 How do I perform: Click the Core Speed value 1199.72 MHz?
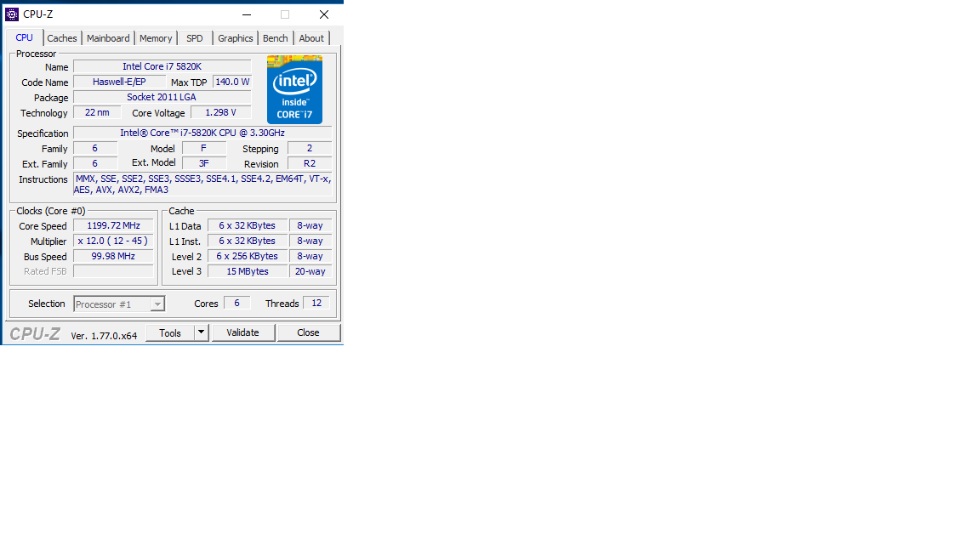coord(113,225)
